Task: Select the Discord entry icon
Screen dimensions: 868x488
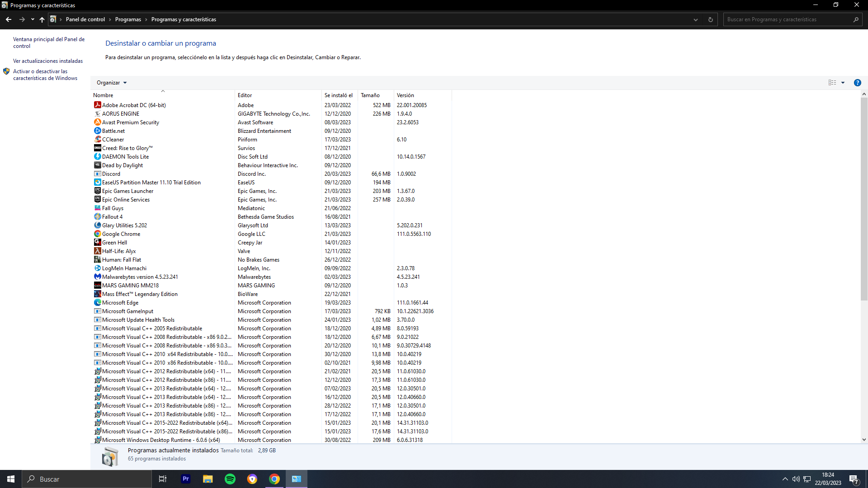Action: click(97, 174)
